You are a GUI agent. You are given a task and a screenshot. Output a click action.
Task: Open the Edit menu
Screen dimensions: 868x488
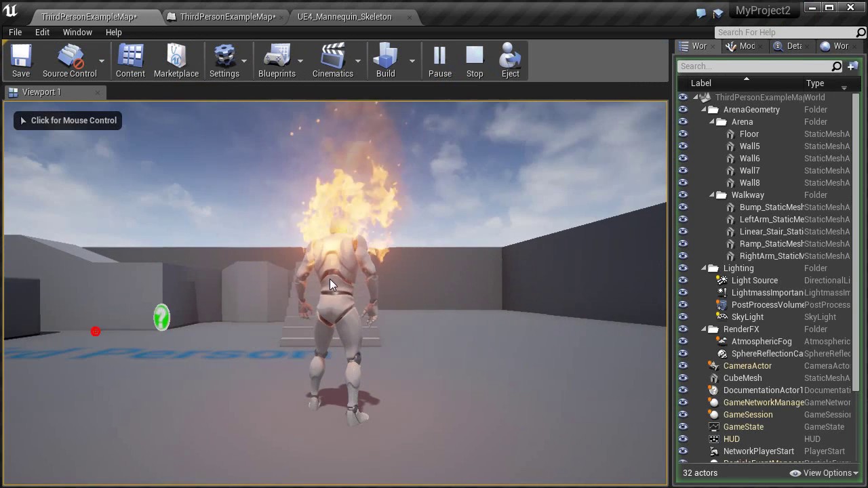pos(42,32)
